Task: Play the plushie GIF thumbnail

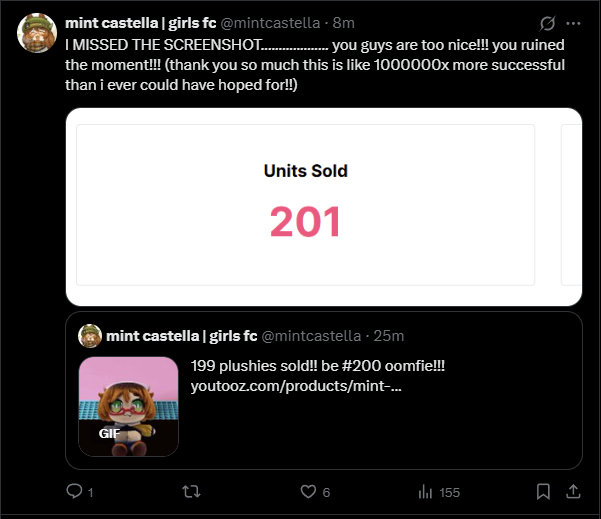Action: tap(128, 406)
